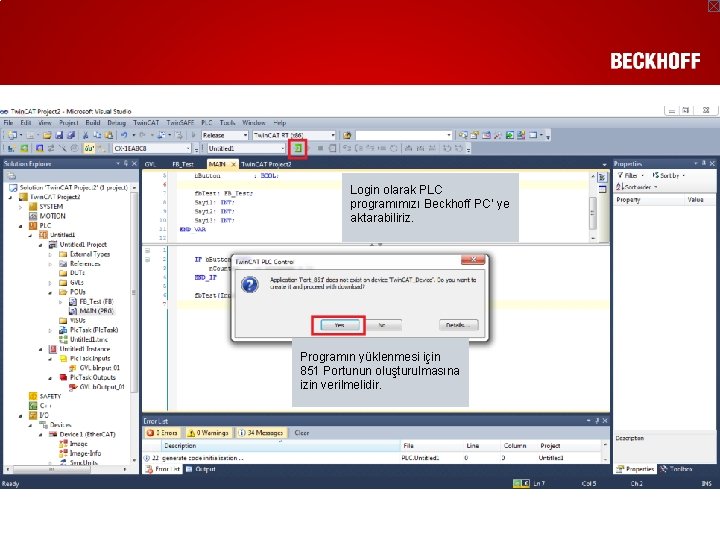
Task: Click the Save All toolbar icon
Action: [71, 135]
